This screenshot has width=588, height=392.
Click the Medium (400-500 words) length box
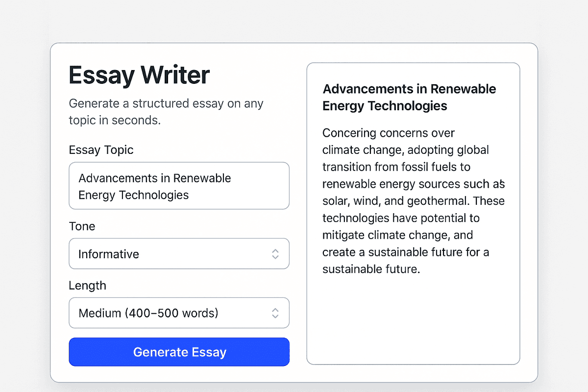179,313
